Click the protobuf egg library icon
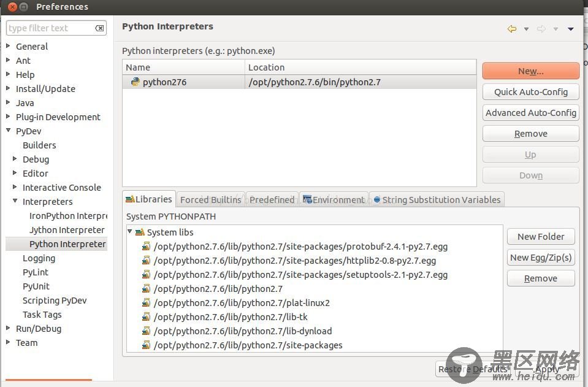 point(146,247)
